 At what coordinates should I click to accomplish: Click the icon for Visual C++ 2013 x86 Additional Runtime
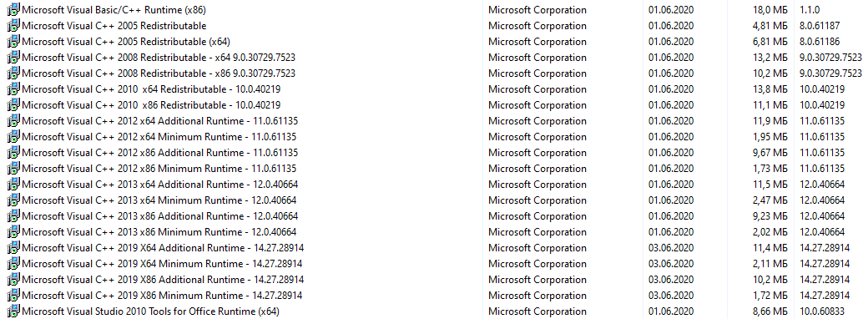point(13,216)
